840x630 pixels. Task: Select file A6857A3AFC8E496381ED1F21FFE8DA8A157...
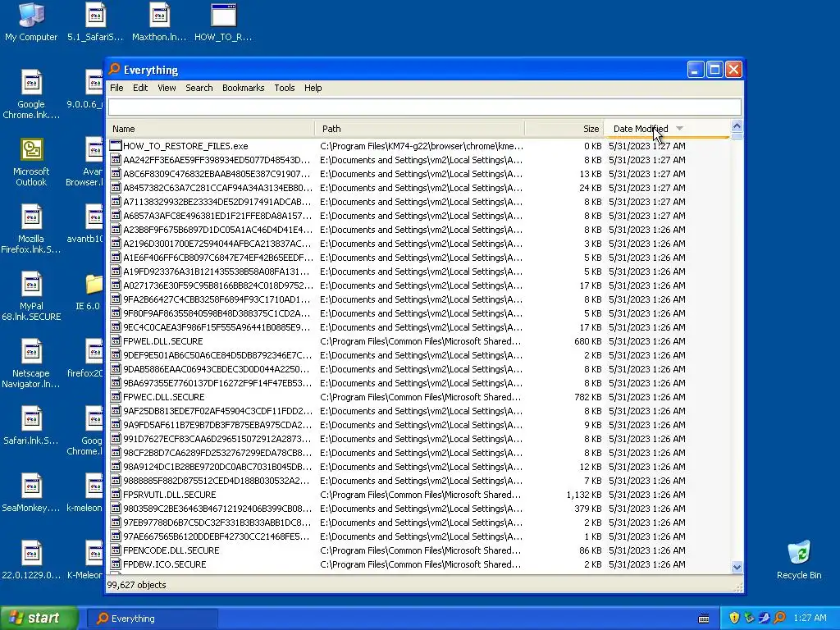point(217,216)
